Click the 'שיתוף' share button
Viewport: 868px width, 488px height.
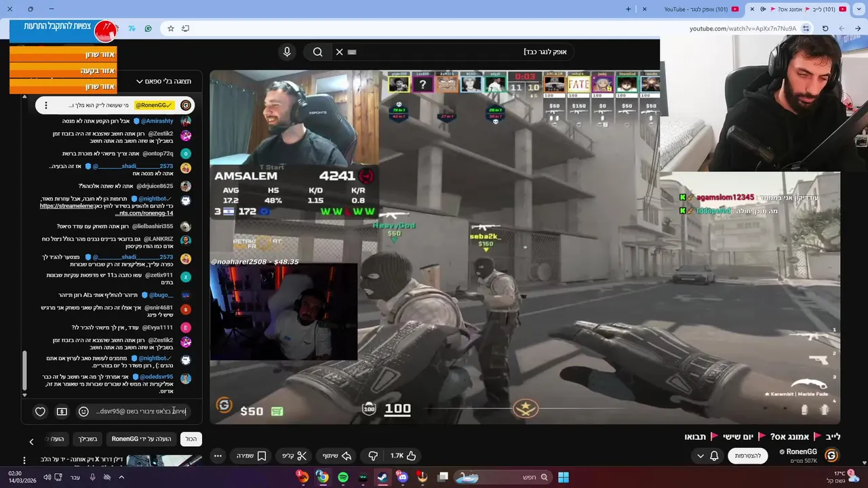click(336, 456)
